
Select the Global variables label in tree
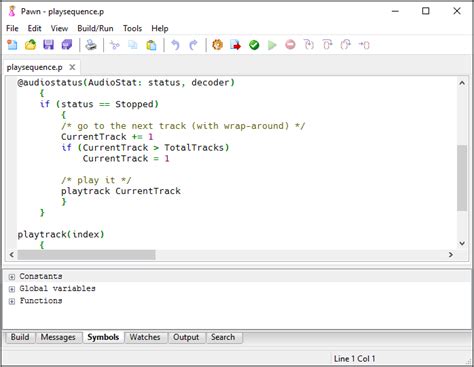[57, 289]
